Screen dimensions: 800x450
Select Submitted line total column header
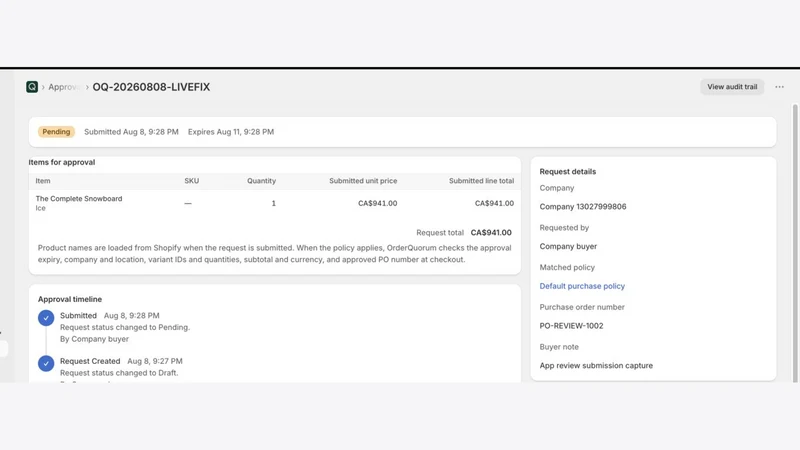[481, 181]
